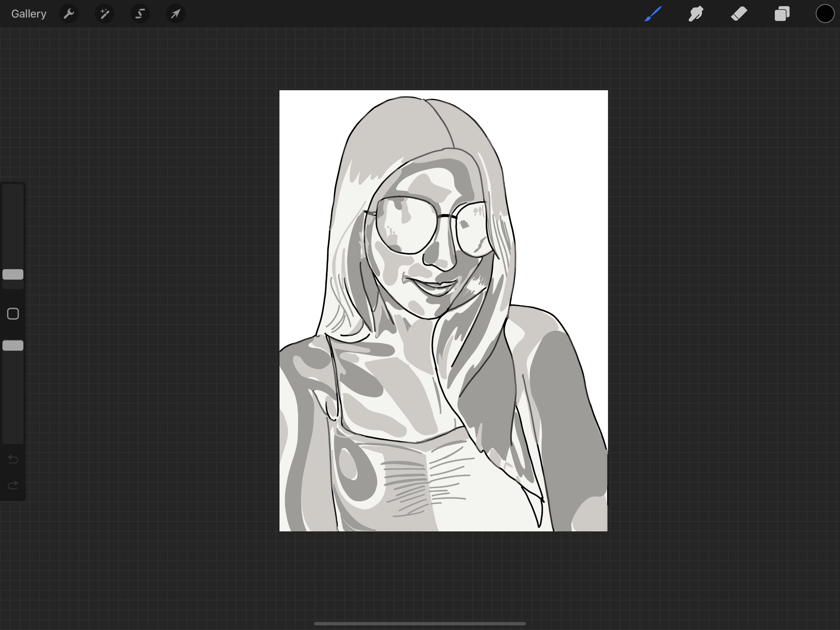Return to the Gallery
The image size is (840, 630).
pyautogui.click(x=29, y=14)
